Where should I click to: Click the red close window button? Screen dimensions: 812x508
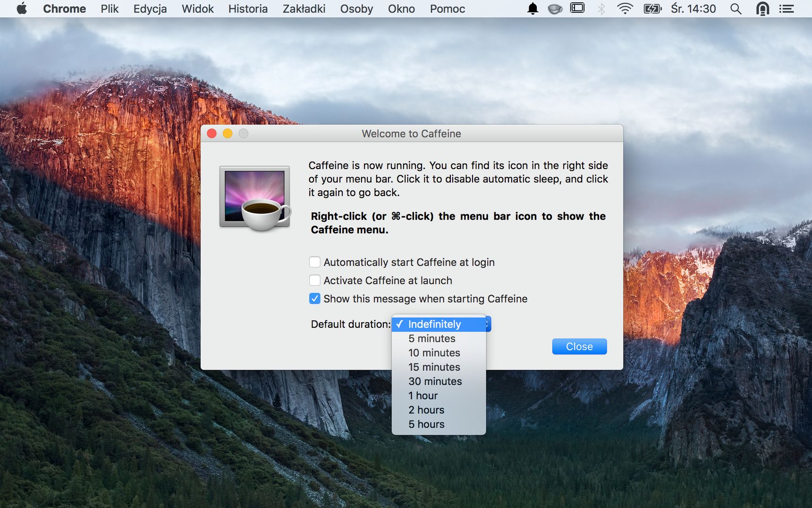click(212, 134)
